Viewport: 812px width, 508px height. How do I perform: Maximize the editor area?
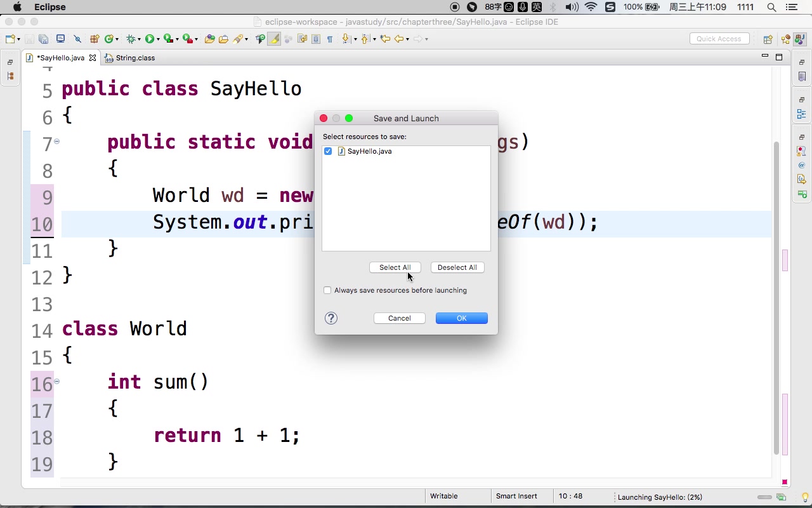[779, 57]
